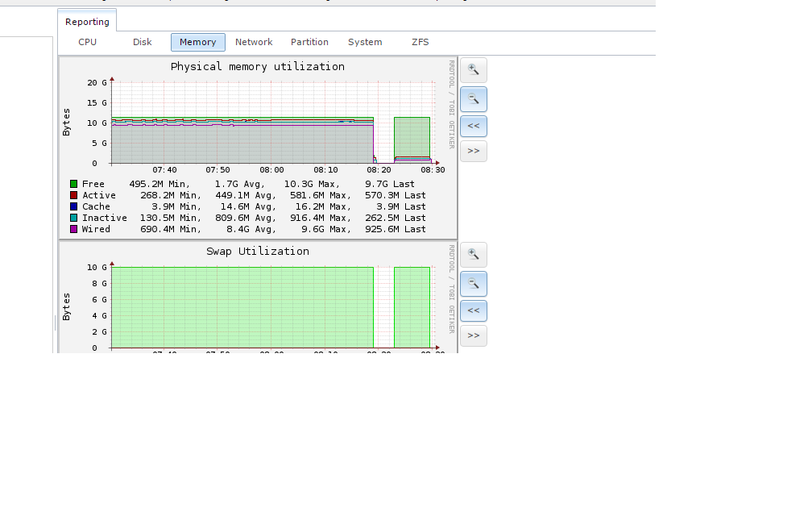Switch to the CPU reporting tab
This screenshot has height=508, width=812.
point(87,42)
